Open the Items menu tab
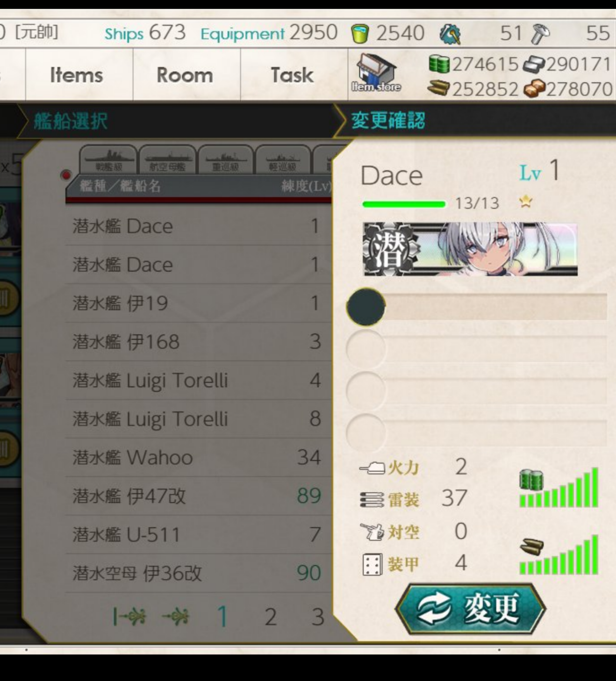Screen dimensions: 616x681 [77, 75]
